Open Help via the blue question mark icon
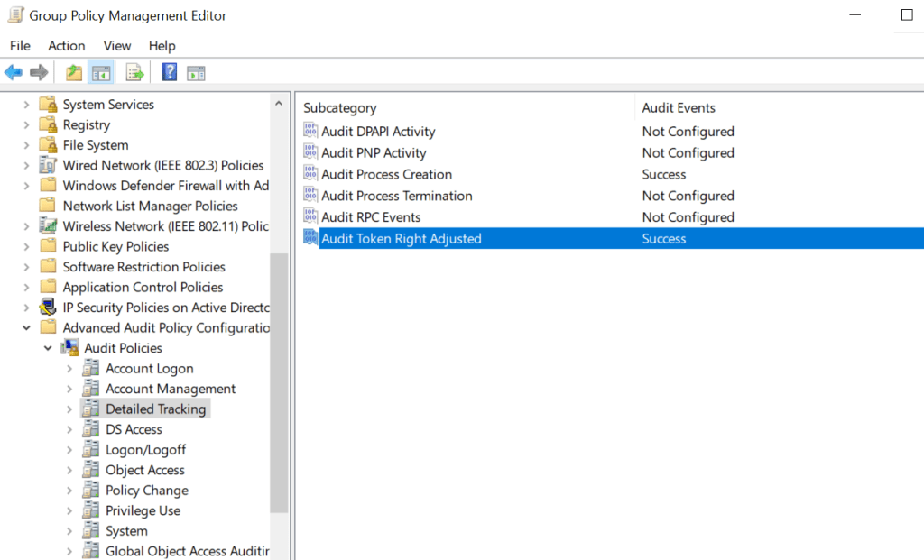924x560 pixels. [x=169, y=73]
